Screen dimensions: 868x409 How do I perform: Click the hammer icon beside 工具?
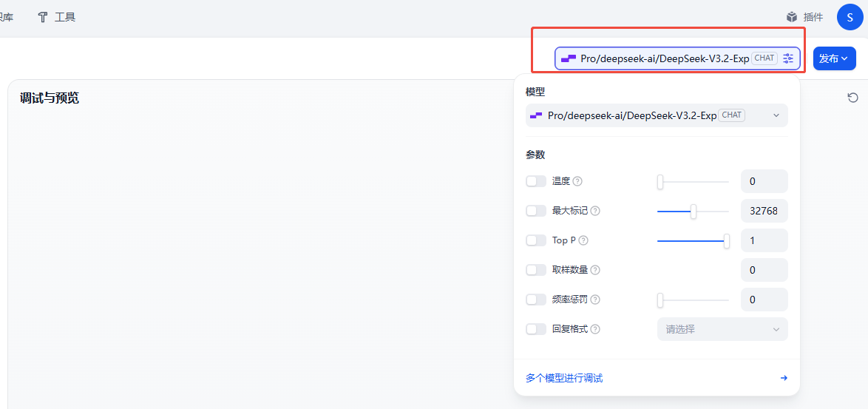tap(43, 17)
